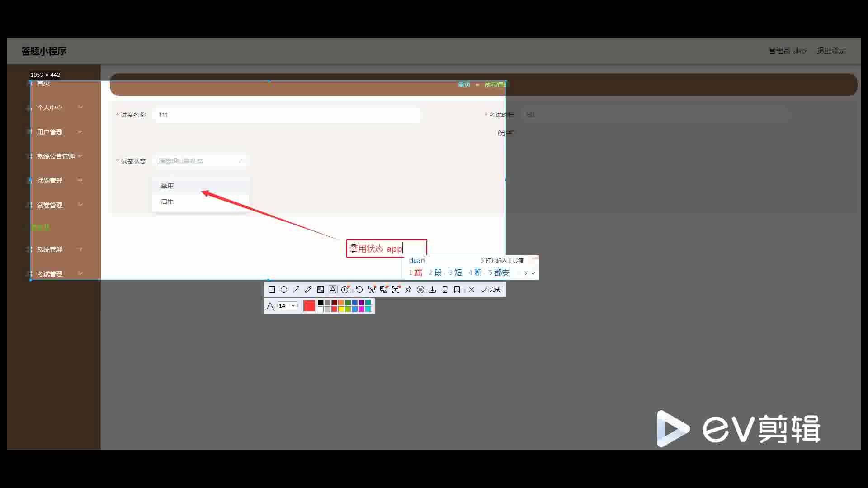The height and width of the screenshot is (488, 868).
Task: Save the screenshot with the download icon
Action: pos(433,290)
